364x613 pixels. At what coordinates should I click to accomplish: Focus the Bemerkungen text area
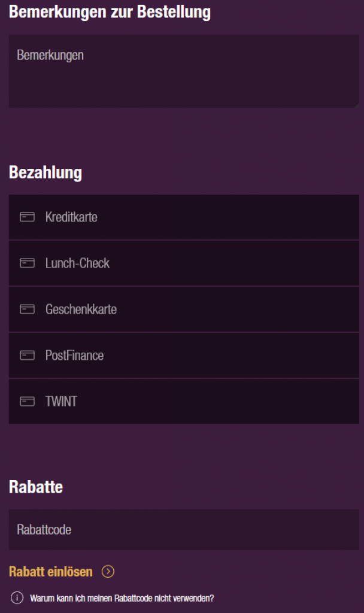coord(183,72)
